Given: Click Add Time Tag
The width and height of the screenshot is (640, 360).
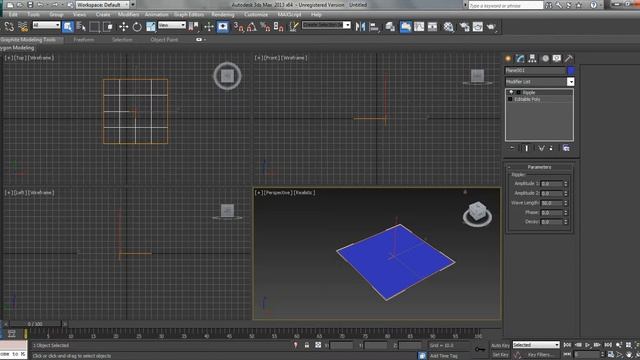Looking at the screenshot, I should tap(444, 356).
